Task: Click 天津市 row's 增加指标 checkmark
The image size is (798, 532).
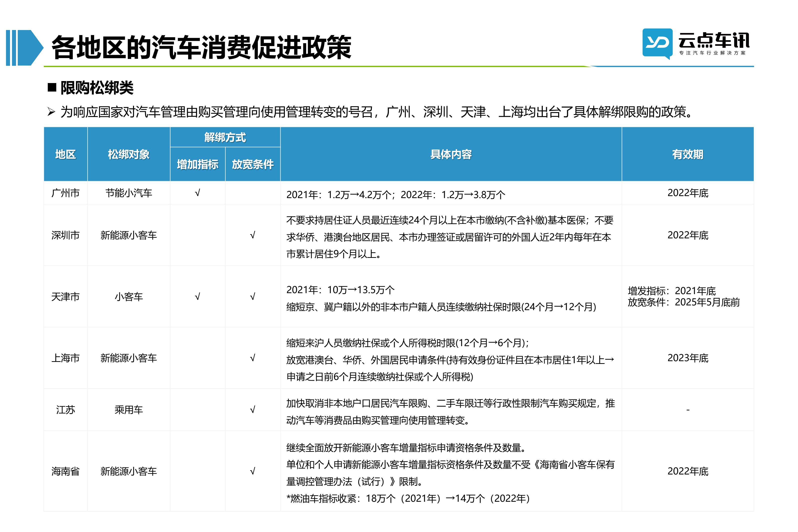Action: (197, 297)
